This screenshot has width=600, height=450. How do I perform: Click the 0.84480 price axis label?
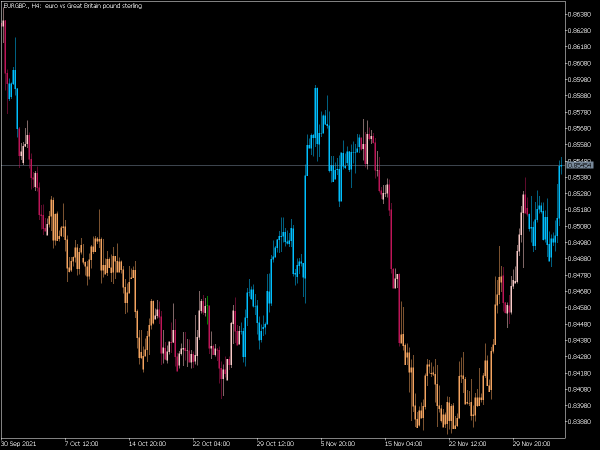579,324
